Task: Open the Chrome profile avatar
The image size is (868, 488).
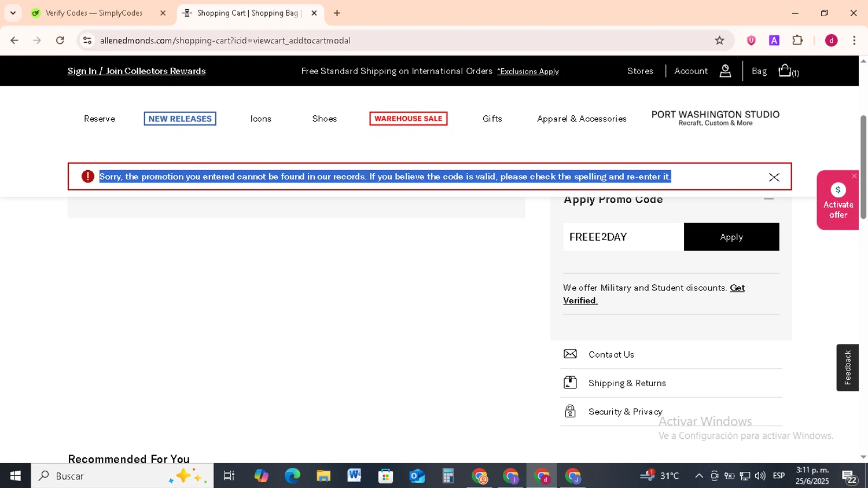Action: click(831, 41)
